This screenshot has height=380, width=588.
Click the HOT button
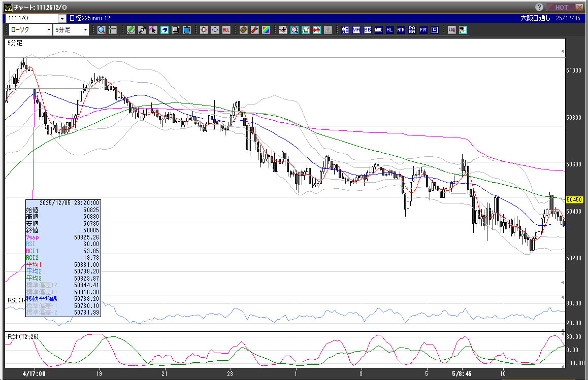[561, 7]
